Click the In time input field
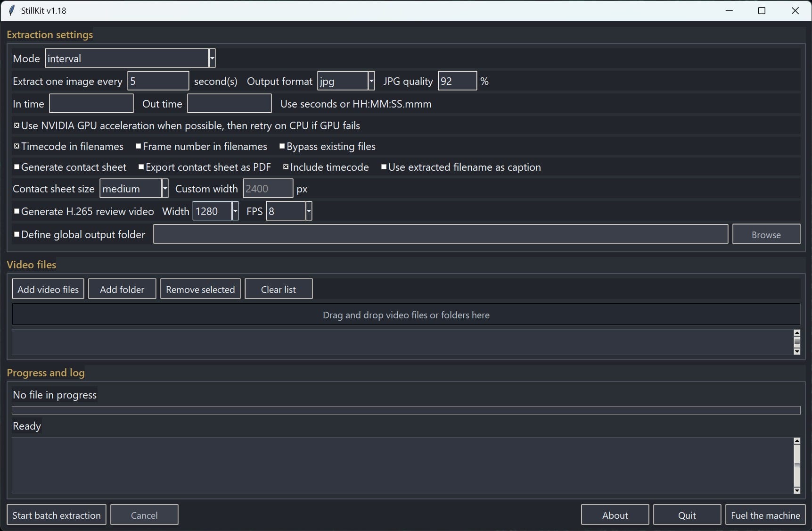The height and width of the screenshot is (531, 812). tap(91, 104)
